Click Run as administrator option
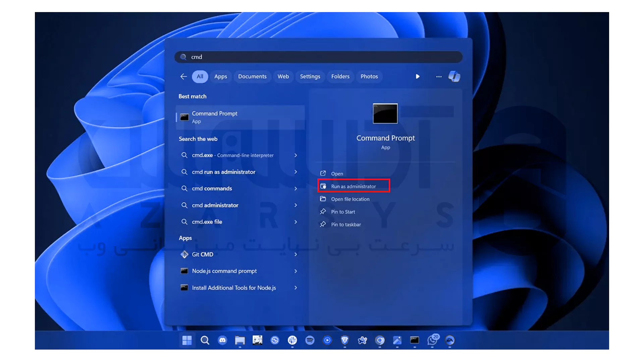The height and width of the screenshot is (362, 644). (354, 186)
